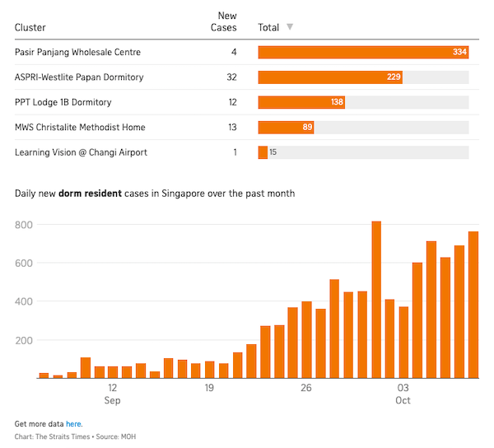The height and width of the screenshot is (448, 494).
Task: Click the first leftmost bar in daily chart
Action: coord(44,376)
